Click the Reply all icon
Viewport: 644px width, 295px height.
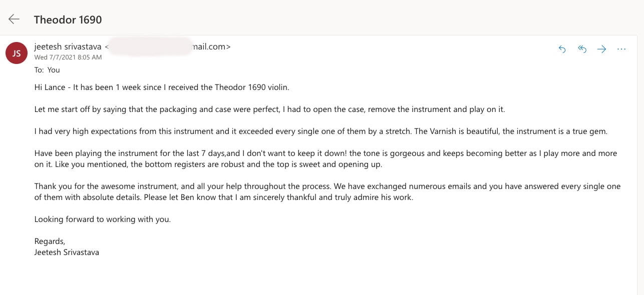pos(582,49)
